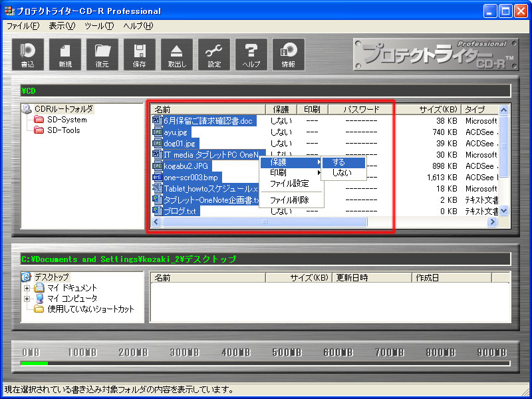
Task: Sort desktop list by 更新日時 column
Action: [x=372, y=278]
